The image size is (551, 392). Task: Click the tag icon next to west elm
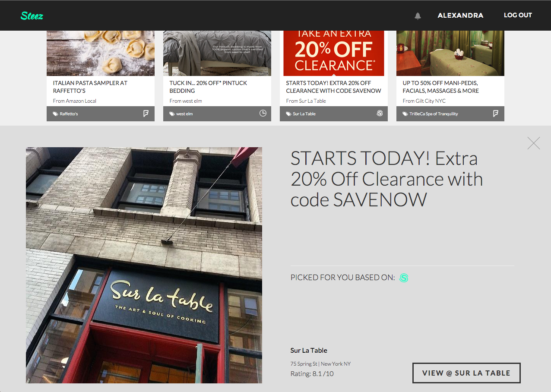(x=172, y=114)
